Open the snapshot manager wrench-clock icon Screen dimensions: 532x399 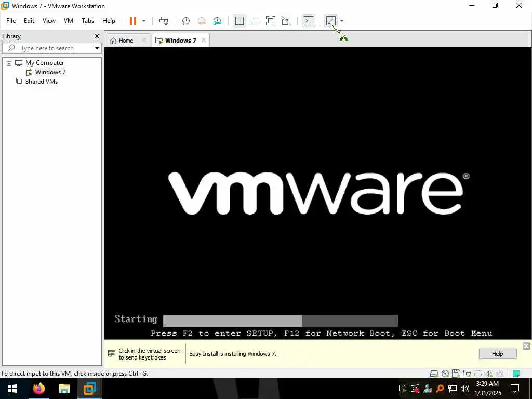(217, 21)
